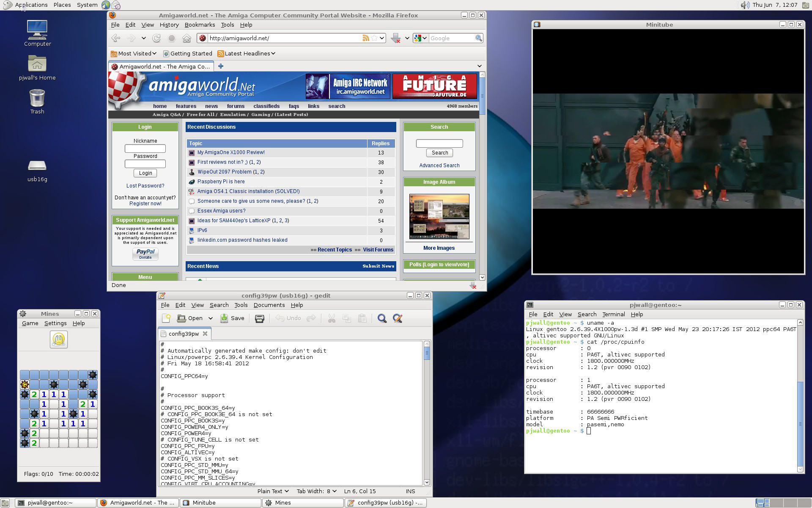Viewport: 812px width, 508px height.
Task: Select the config39pw document tab
Action: point(183,334)
